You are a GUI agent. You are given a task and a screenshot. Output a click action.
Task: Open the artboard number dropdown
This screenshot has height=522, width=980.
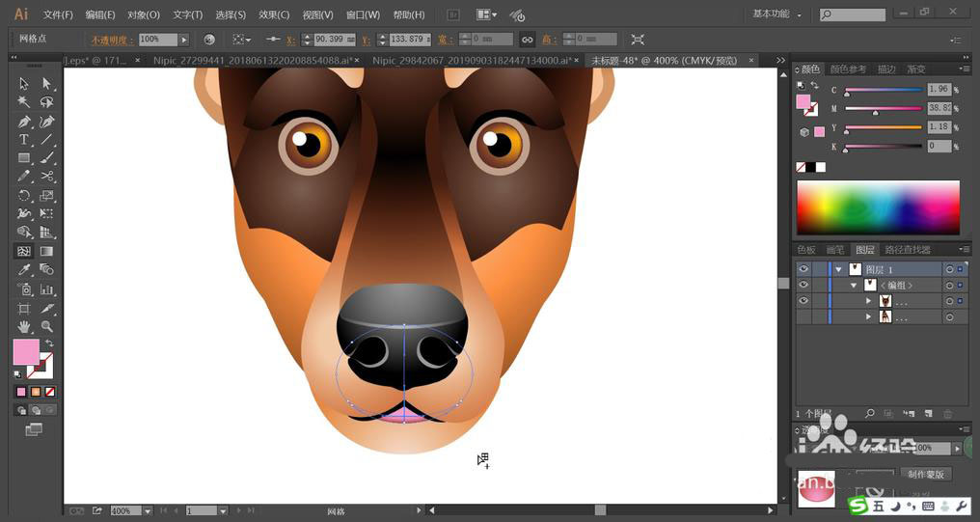[223, 510]
